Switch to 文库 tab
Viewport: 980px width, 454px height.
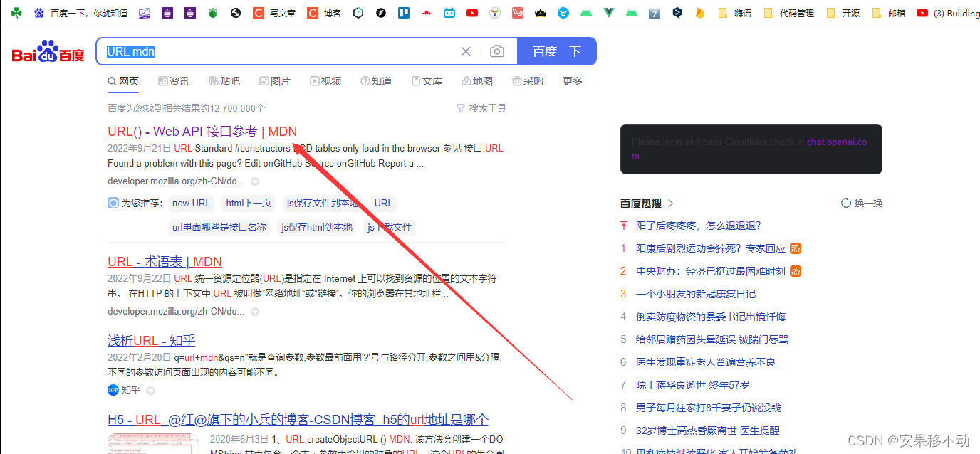click(427, 81)
